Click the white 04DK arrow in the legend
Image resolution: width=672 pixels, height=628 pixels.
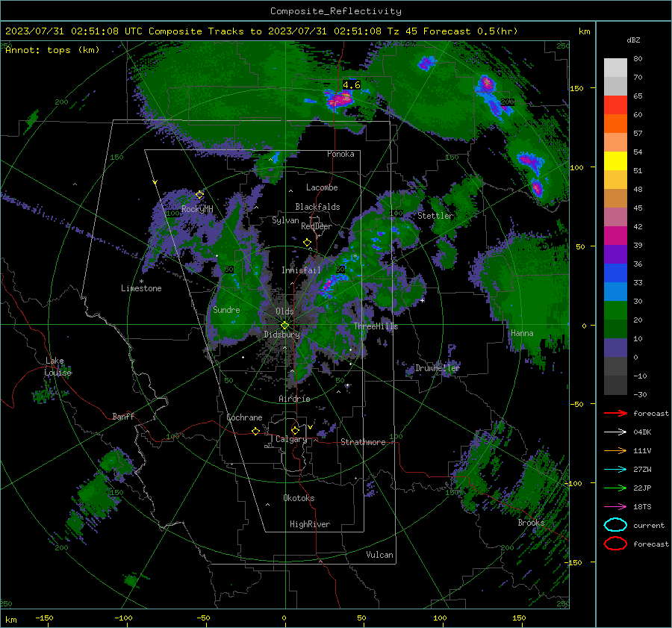[615, 432]
